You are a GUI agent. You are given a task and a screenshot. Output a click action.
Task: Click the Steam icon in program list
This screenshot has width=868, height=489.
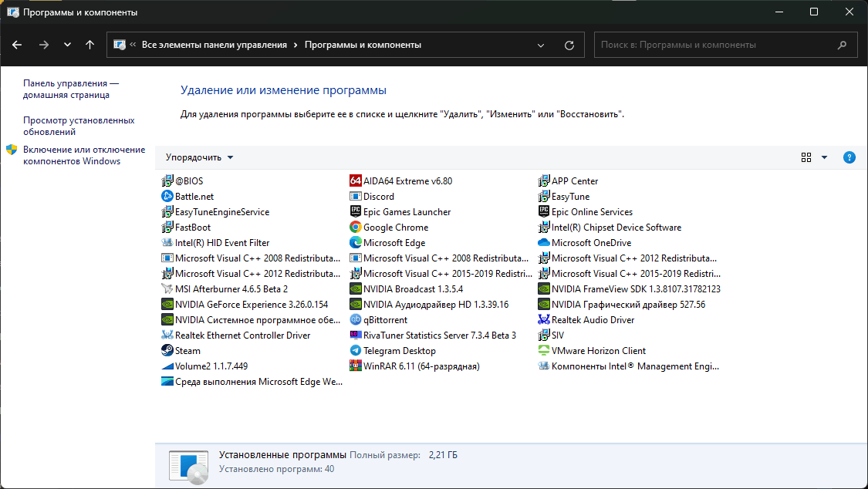click(167, 351)
